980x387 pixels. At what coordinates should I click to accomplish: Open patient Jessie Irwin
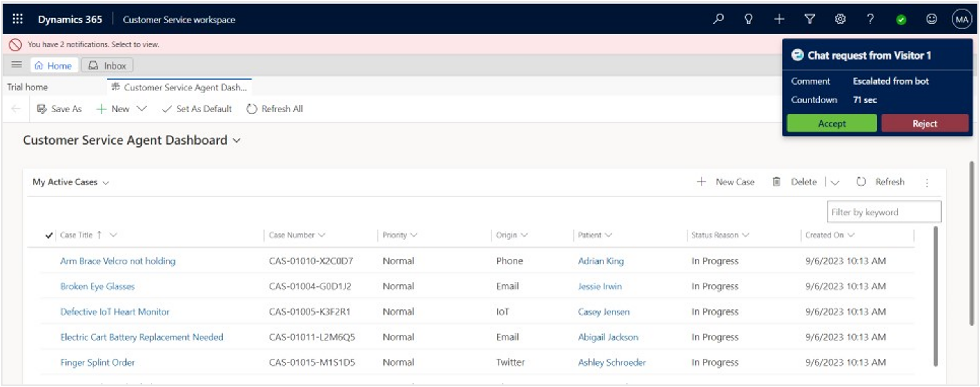pyautogui.click(x=600, y=286)
